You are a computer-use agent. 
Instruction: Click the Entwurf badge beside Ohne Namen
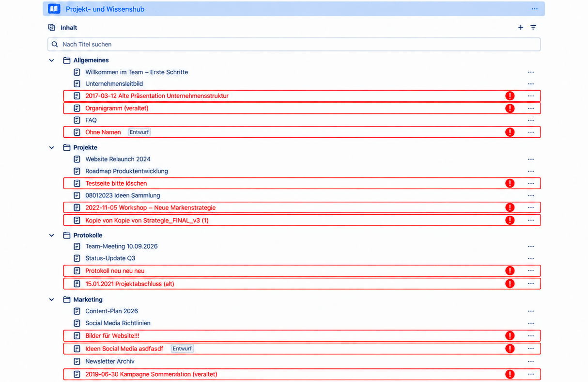pyautogui.click(x=139, y=132)
